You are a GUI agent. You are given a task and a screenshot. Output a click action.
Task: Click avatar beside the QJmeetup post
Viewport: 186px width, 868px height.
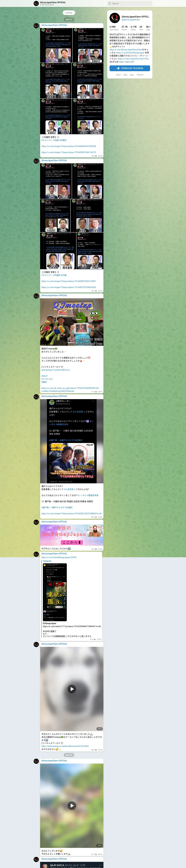(x=36, y=296)
